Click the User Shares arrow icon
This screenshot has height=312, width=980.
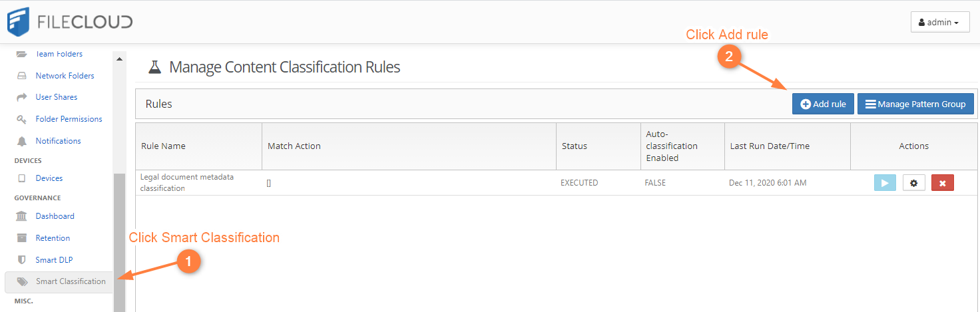tap(22, 97)
